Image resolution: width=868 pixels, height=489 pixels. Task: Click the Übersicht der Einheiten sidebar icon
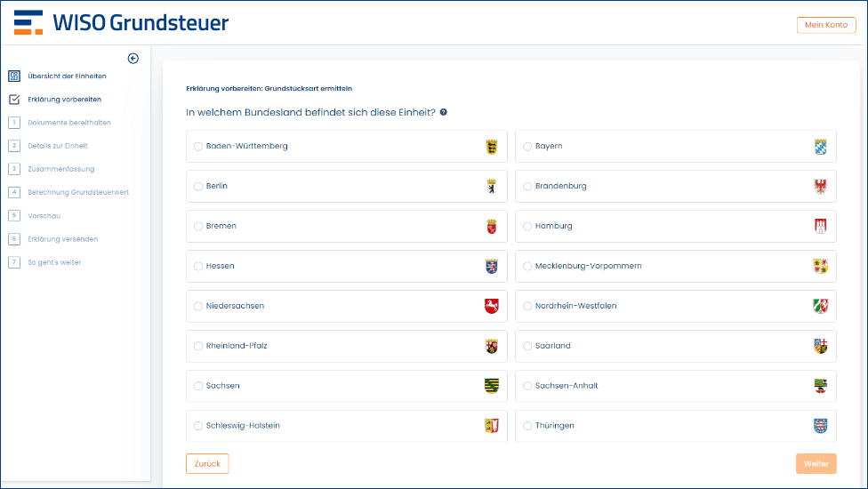(x=14, y=76)
